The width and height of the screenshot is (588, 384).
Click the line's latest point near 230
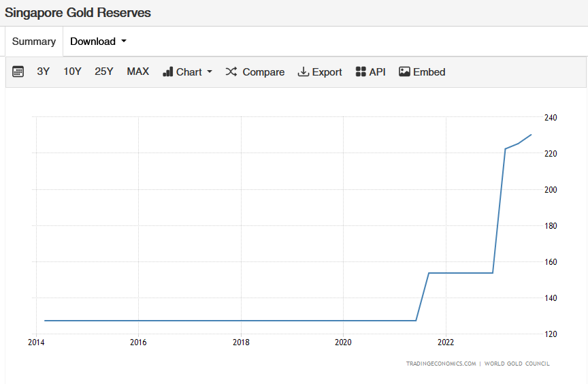pos(531,135)
